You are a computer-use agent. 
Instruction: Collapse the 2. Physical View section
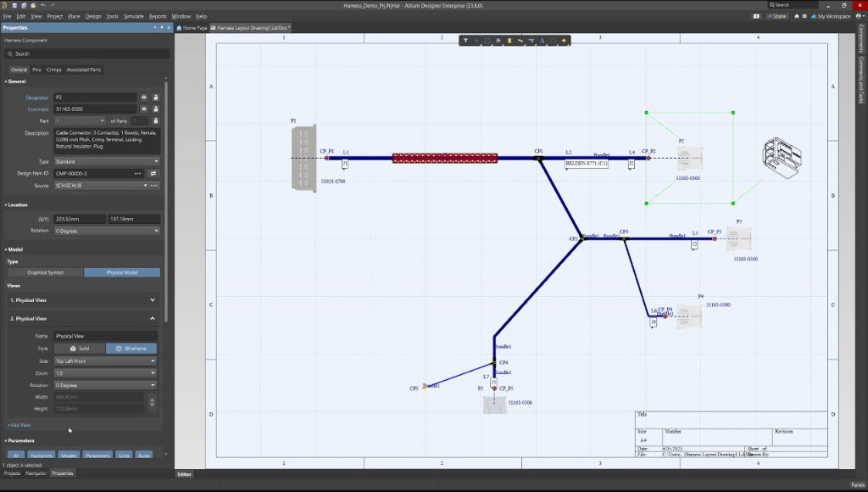[x=83, y=319]
